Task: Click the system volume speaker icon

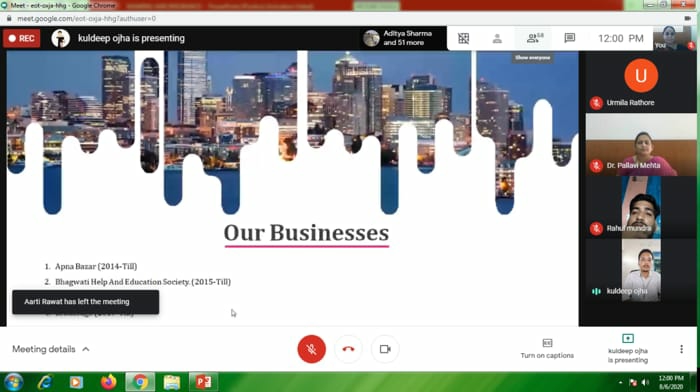Action: (x=645, y=383)
